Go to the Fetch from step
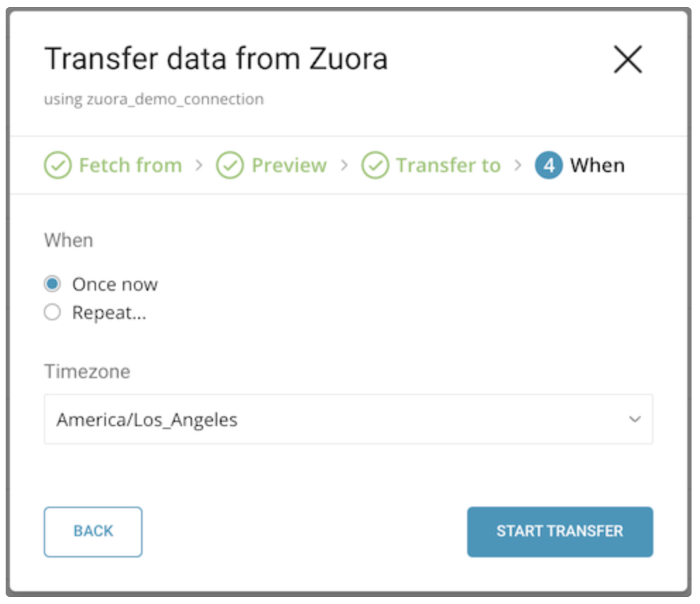Image resolution: width=700 pixels, height=604 pixels. pyautogui.click(x=130, y=166)
